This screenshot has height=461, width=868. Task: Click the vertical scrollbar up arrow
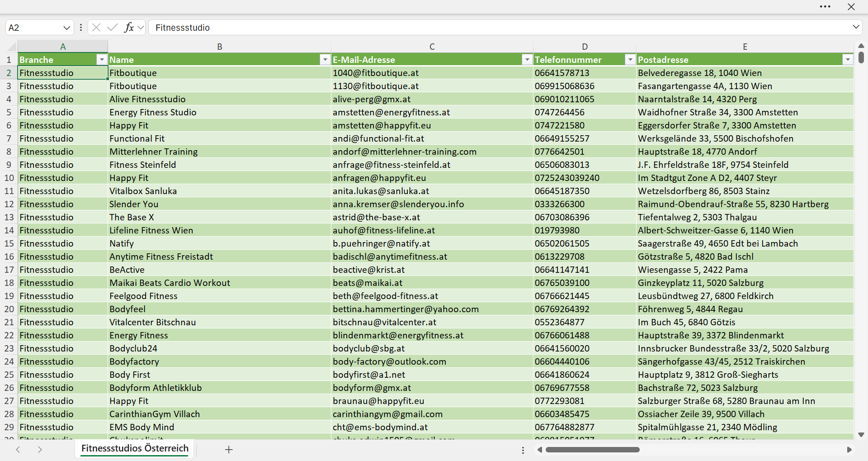pyautogui.click(x=861, y=46)
